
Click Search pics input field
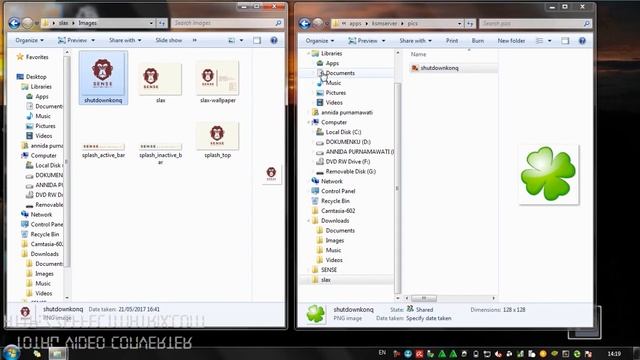535,24
